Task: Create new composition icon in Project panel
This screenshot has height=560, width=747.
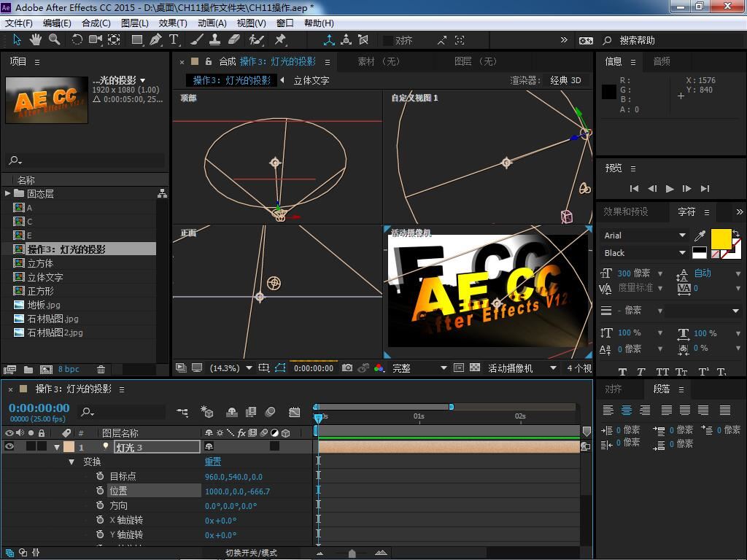Action: 46,369
